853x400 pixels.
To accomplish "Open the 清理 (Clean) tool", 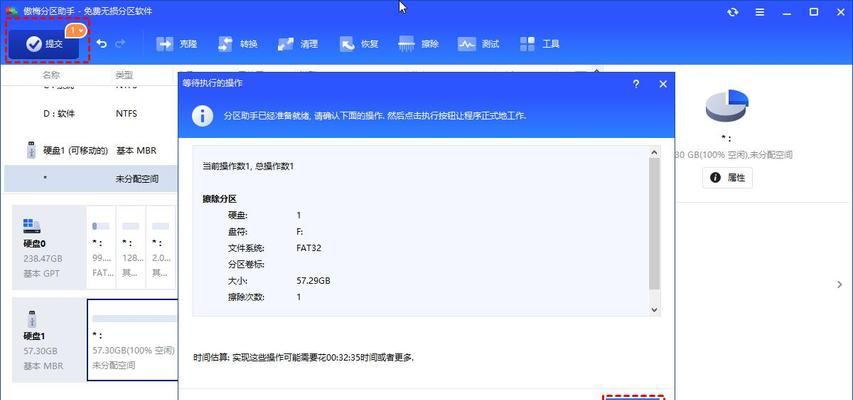I will click(298, 44).
